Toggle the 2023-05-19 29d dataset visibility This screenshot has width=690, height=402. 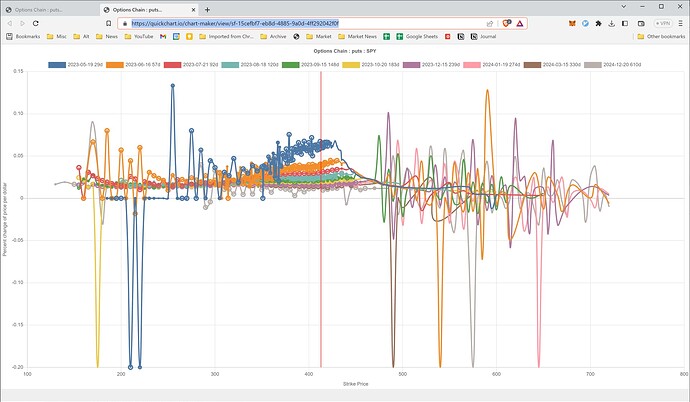pos(75,65)
